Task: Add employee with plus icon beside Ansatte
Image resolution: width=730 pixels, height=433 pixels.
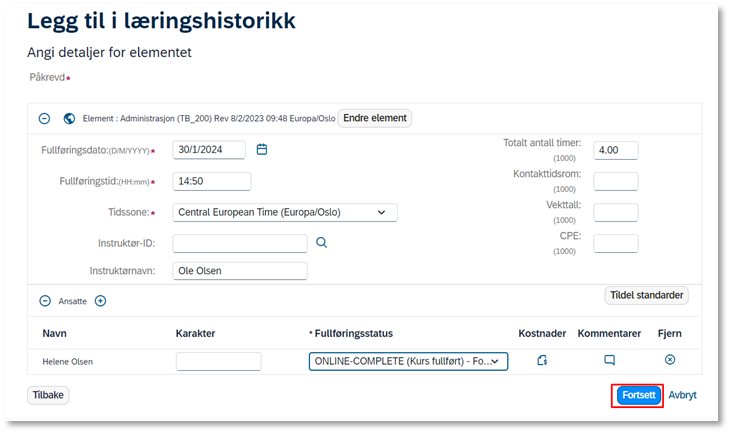Action: 101,301
